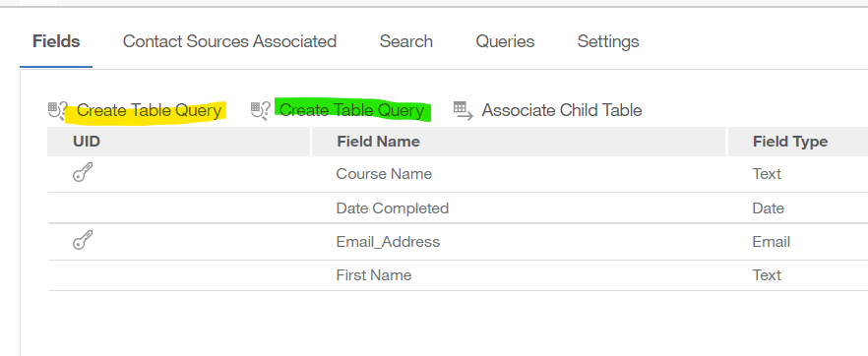
Task: Select the key icon in Email_Address row
Action: pyautogui.click(x=83, y=241)
